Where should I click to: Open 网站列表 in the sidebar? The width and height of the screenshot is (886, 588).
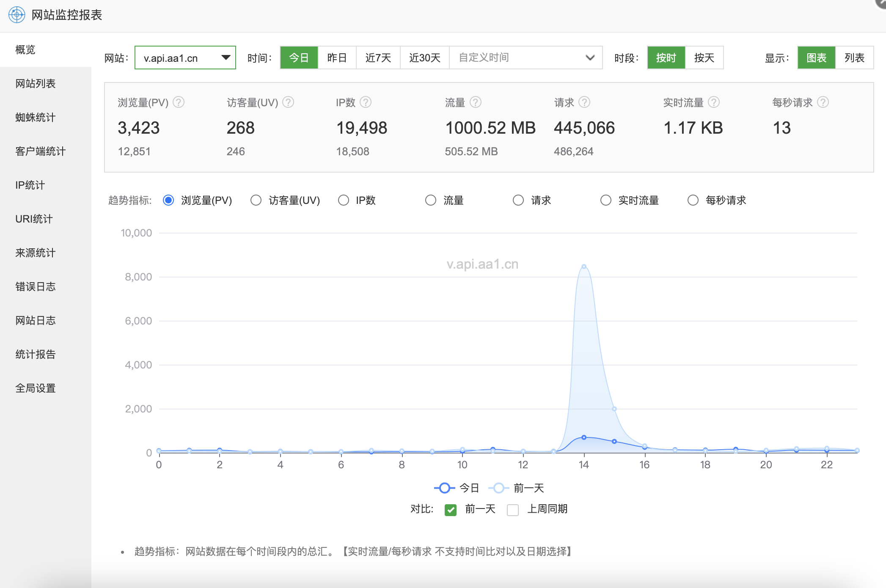tap(46, 84)
